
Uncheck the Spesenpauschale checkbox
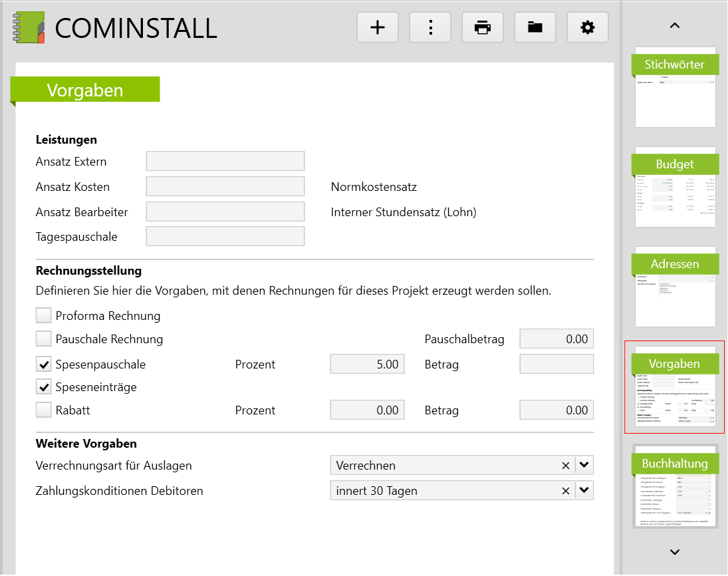44,364
